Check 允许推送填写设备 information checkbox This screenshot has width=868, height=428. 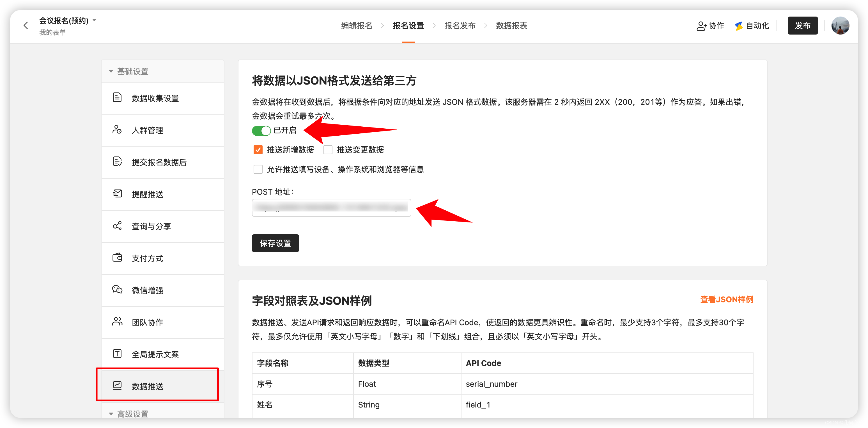click(258, 169)
